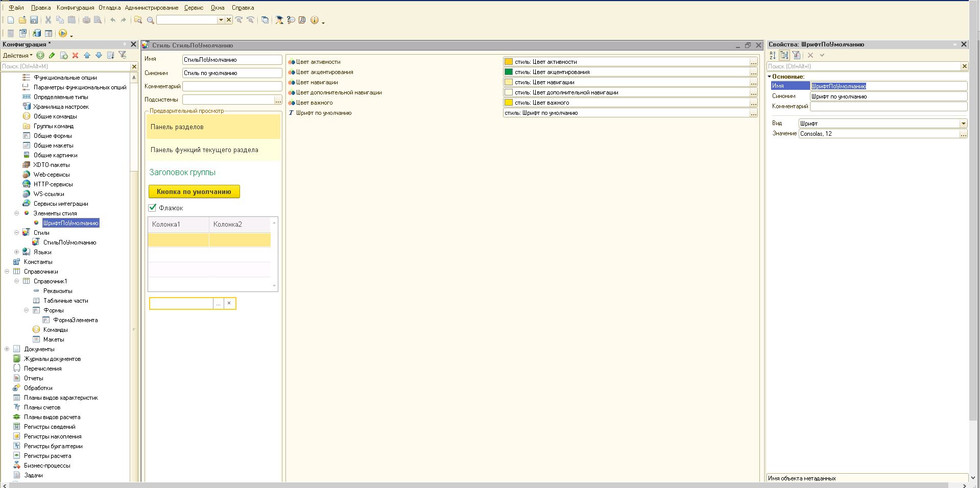
Task: Collapse the Основные properties section
Action: [770, 77]
